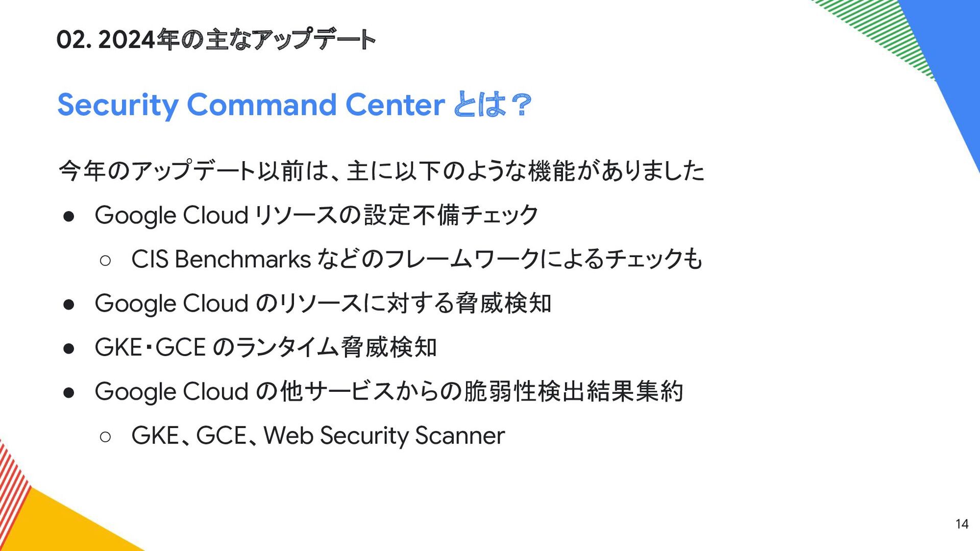This screenshot has height=551, width=980.
Task: Click the filled bullet before リソースの設定不備チェック
Action: pos(69,216)
